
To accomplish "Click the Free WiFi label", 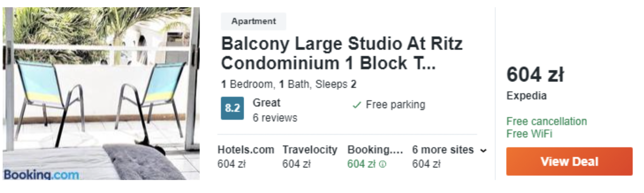I will pyautogui.click(x=529, y=134).
